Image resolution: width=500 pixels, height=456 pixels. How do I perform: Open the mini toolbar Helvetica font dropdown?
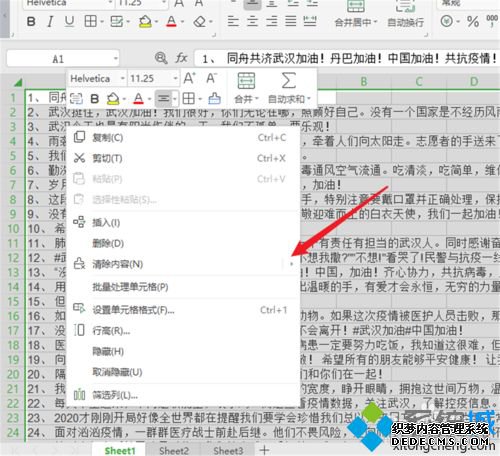coord(123,79)
